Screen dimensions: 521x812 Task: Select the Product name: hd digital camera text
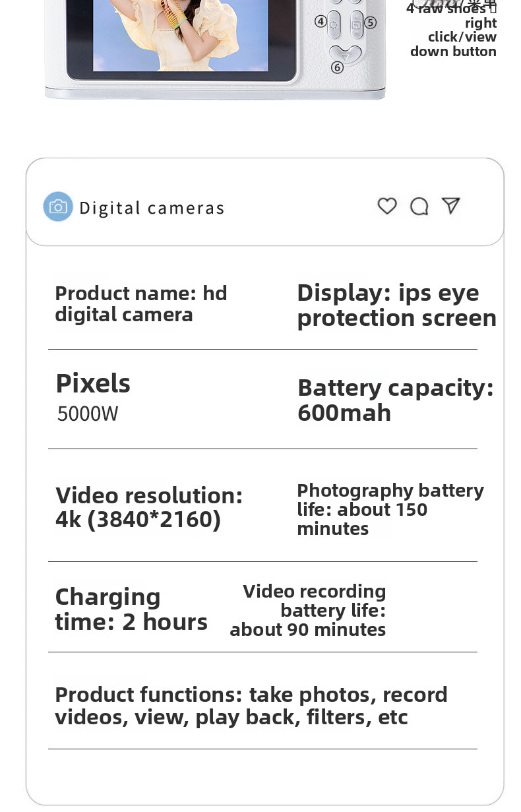point(141,303)
